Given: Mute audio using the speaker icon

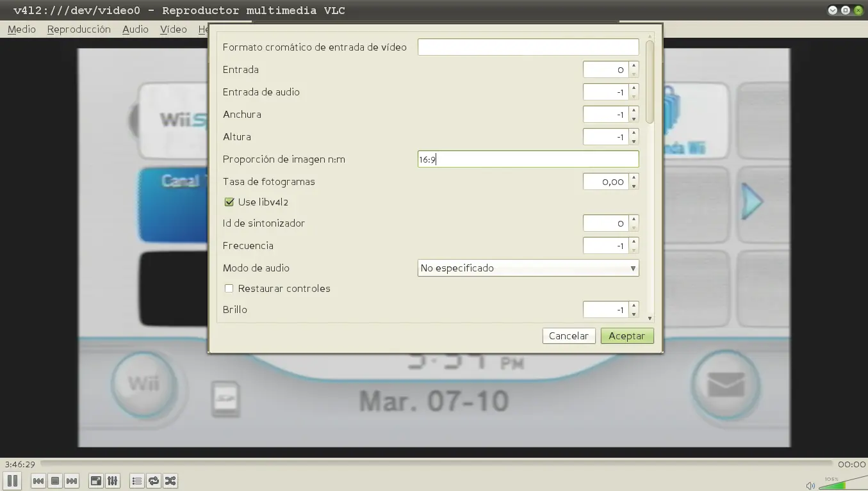Looking at the screenshot, I should (x=810, y=485).
